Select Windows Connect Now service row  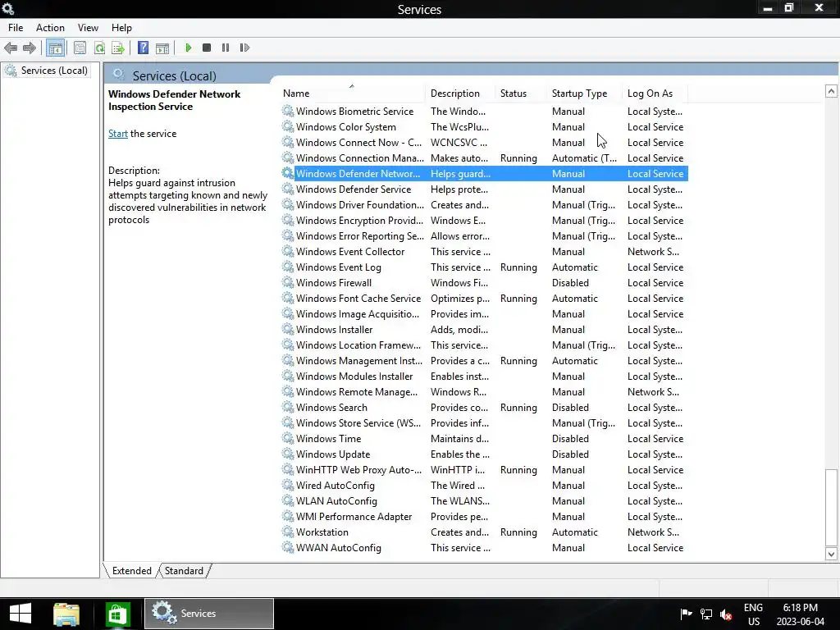pos(484,143)
